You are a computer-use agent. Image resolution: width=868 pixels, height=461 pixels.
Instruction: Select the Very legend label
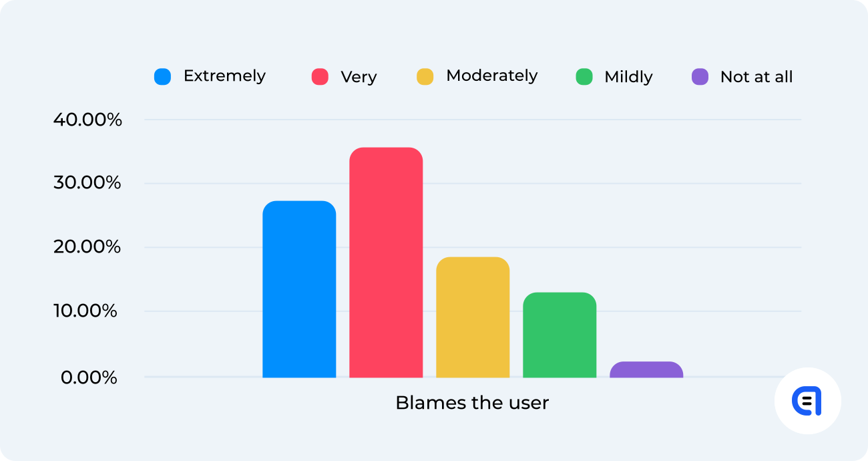point(359,77)
